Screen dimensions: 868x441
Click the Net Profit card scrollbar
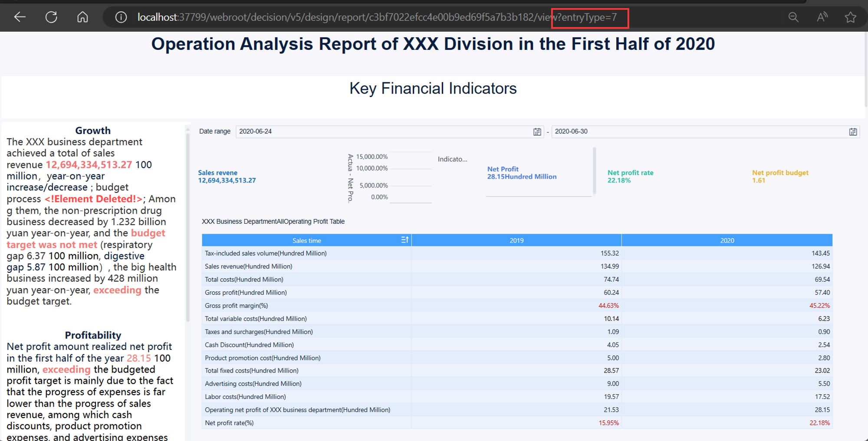point(594,170)
